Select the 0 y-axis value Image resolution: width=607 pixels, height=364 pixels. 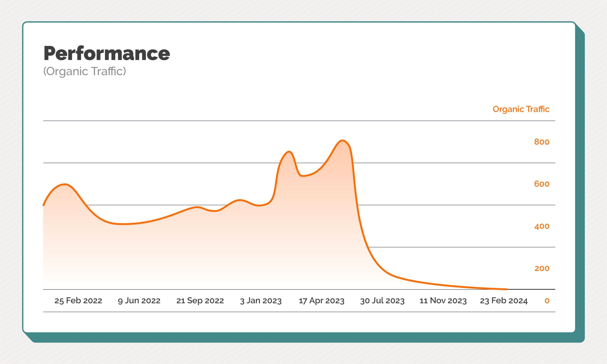pos(547,301)
